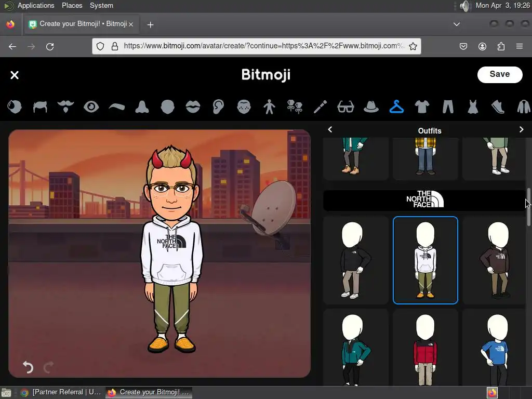
Task: Switch to Partner Referral taskbar window
Action: coord(61,392)
